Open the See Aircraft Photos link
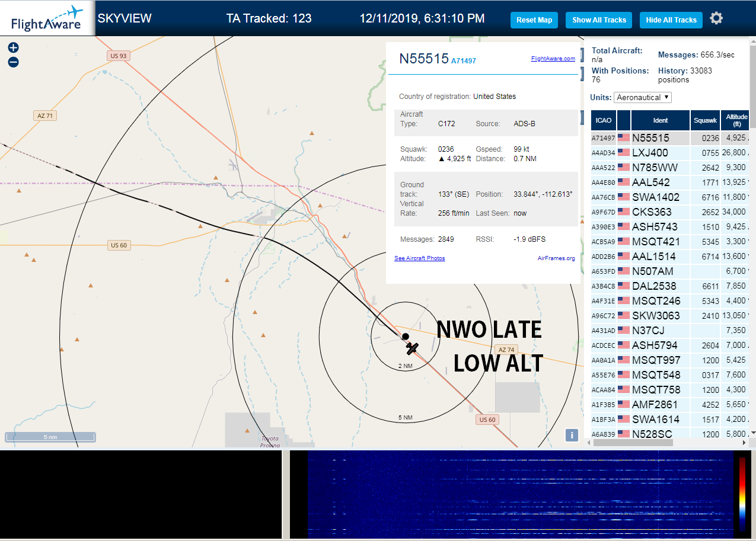 coord(419,258)
